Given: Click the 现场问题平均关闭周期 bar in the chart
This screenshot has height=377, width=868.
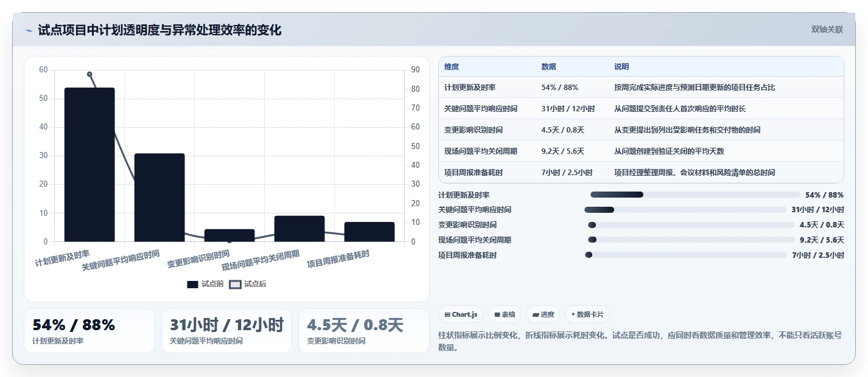Looking at the screenshot, I should point(299,229).
